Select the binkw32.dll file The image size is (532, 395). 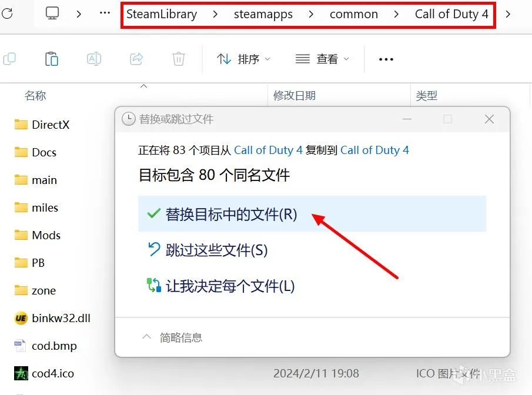coord(61,318)
